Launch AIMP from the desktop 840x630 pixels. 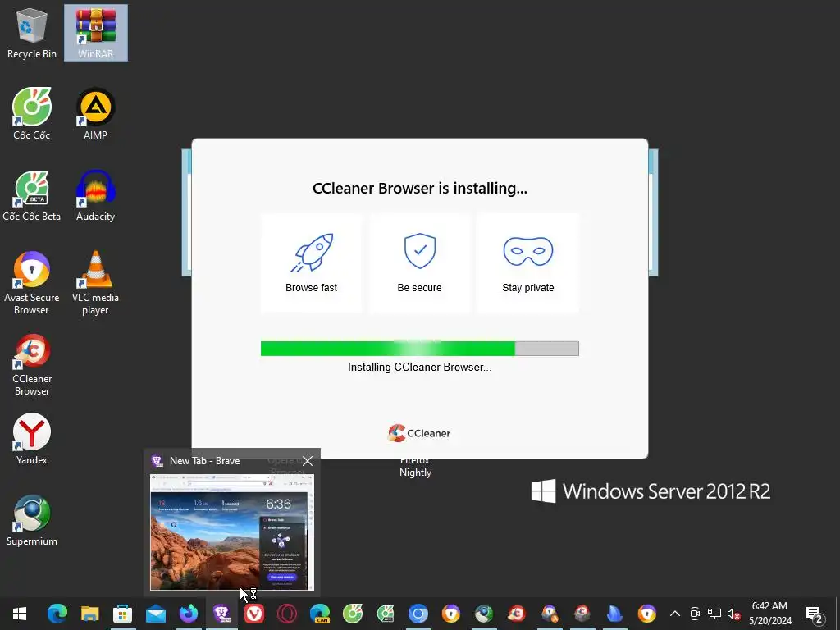(x=95, y=114)
